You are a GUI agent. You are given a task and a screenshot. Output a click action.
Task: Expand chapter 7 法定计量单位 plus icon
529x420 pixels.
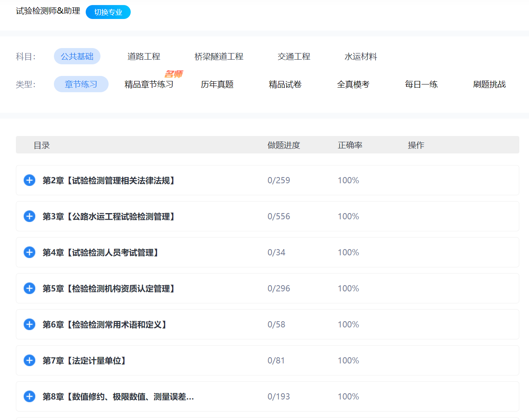tap(29, 360)
